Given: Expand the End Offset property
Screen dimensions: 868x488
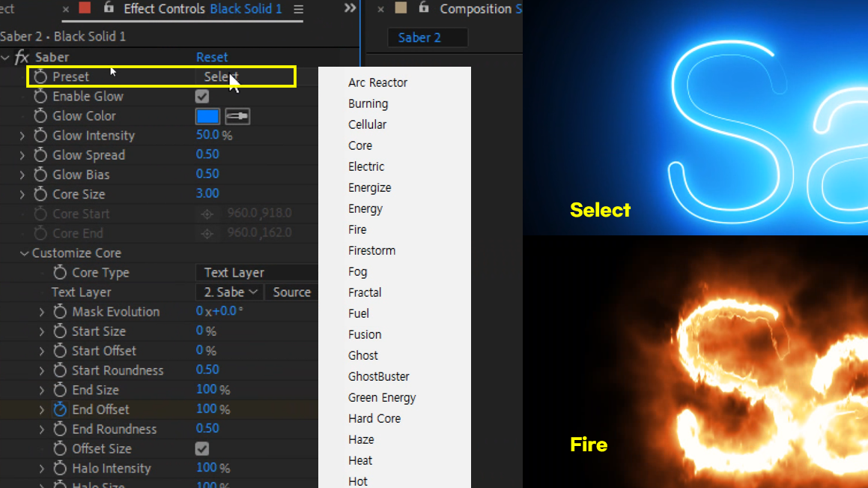Looking at the screenshot, I should point(41,410).
